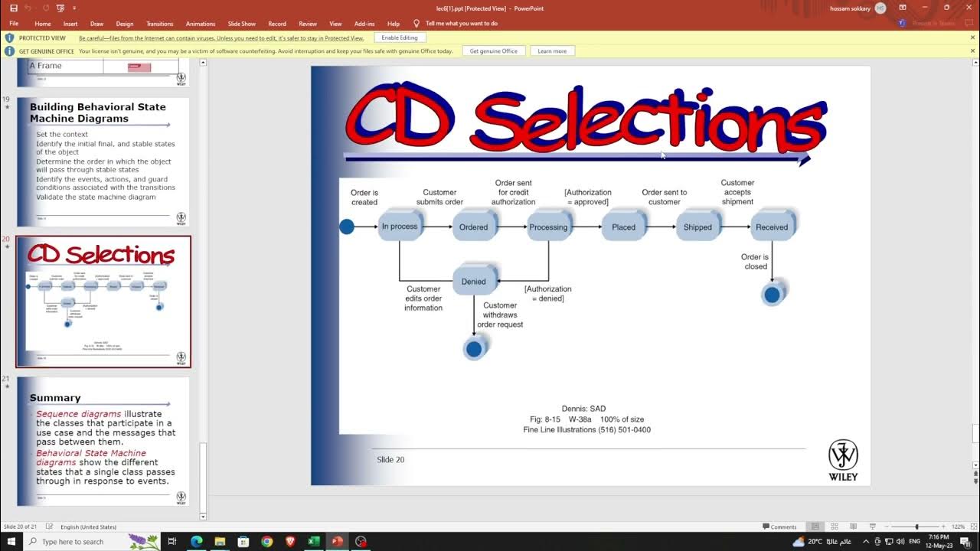This screenshot has width=980, height=551.
Task: Click the Enable Editing button
Action: [400, 37]
